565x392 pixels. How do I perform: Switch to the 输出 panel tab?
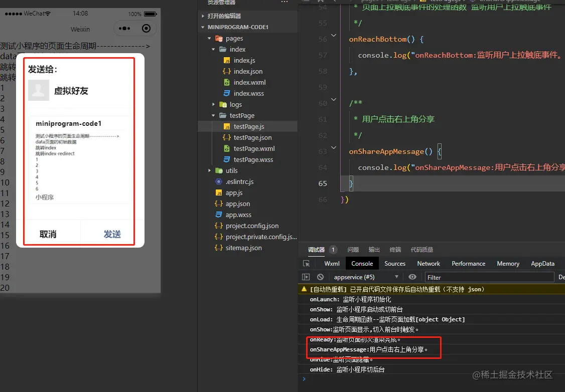(x=374, y=250)
